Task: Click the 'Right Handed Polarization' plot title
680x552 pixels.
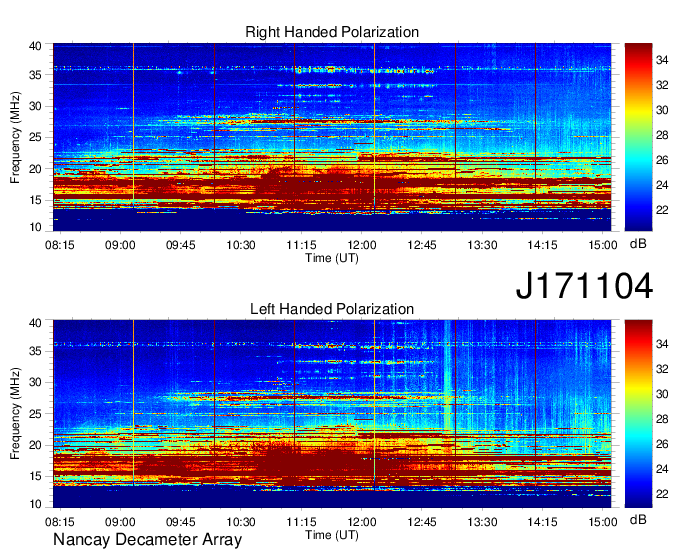Action: click(x=332, y=32)
